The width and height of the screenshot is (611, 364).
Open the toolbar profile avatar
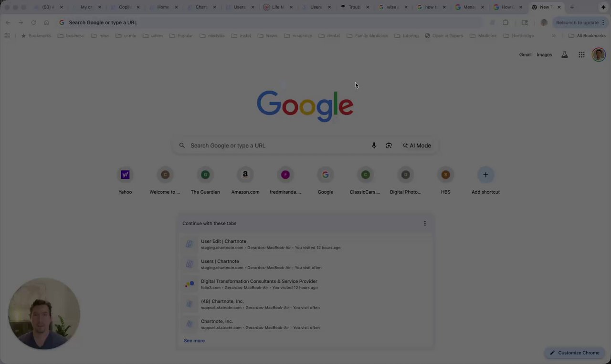pos(544,22)
